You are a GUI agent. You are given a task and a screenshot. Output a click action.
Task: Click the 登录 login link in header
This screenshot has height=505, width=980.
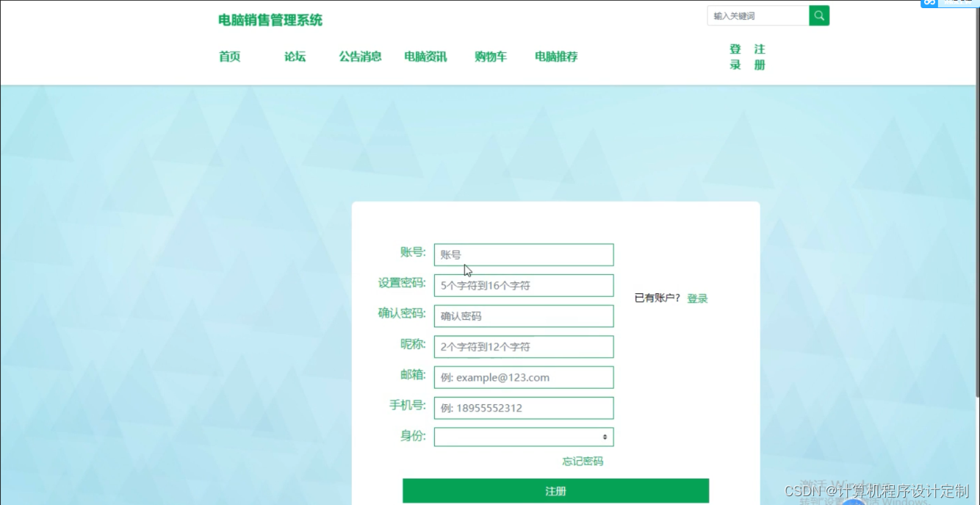click(735, 57)
